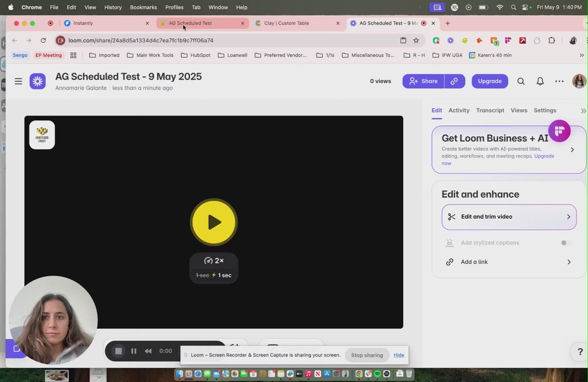Stop the Loom recording with stop square
The image size is (588, 382).
118,351
